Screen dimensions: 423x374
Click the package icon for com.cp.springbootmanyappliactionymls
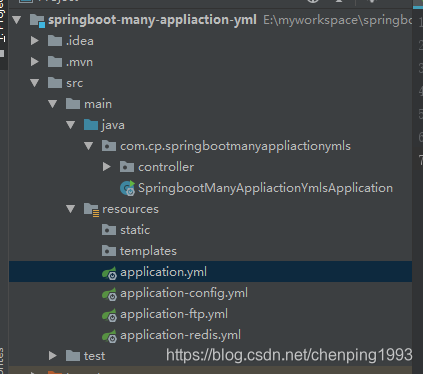[x=109, y=146]
